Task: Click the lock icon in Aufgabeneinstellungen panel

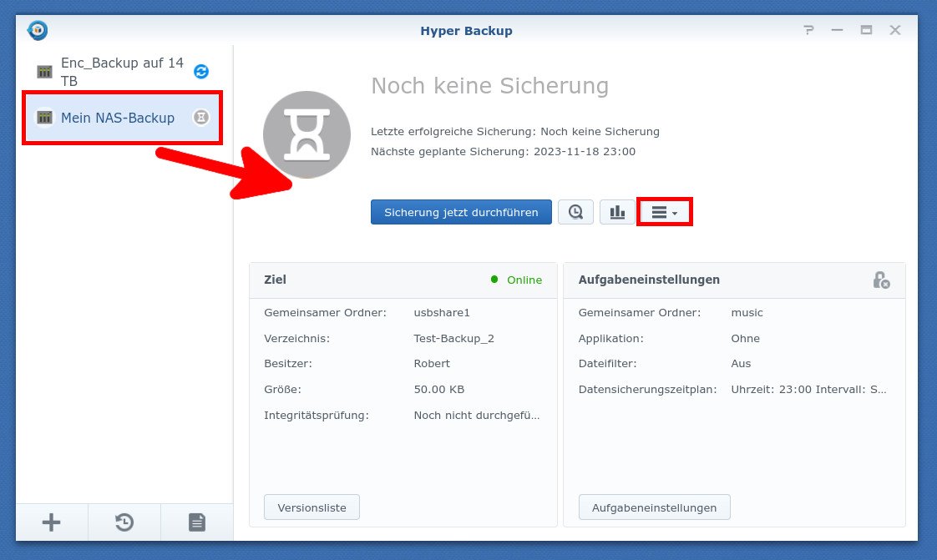Action: point(882,280)
